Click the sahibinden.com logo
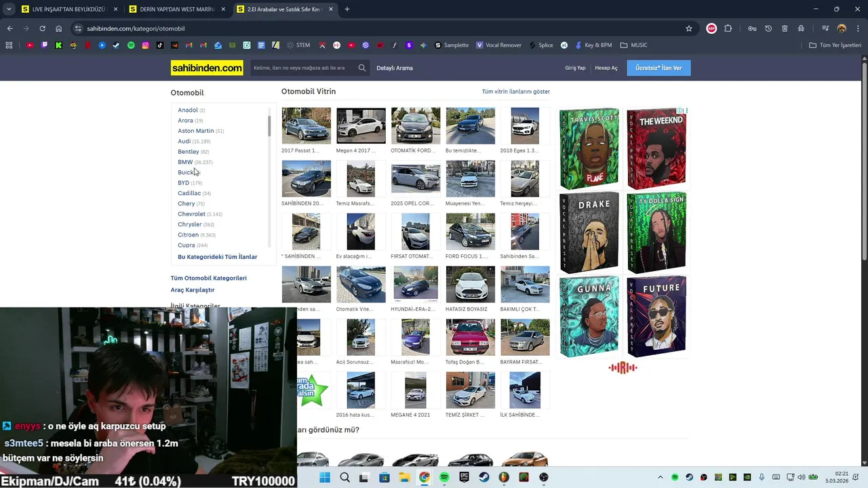Image resolution: width=868 pixels, height=488 pixels. (x=207, y=68)
